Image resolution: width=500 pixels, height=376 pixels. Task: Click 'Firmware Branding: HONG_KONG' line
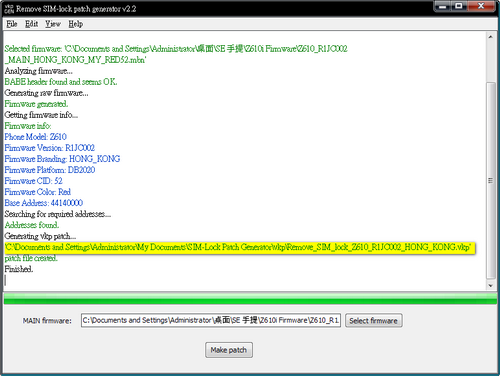(x=62, y=159)
